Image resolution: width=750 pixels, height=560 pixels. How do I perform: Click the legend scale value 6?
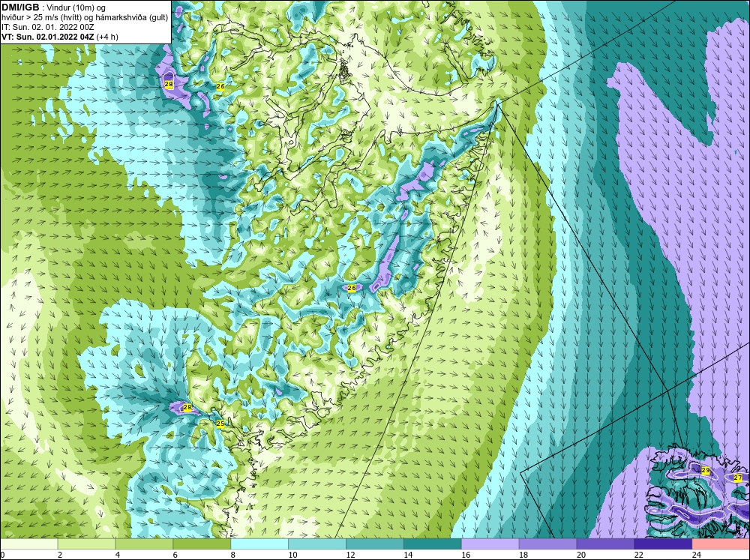tap(175, 555)
